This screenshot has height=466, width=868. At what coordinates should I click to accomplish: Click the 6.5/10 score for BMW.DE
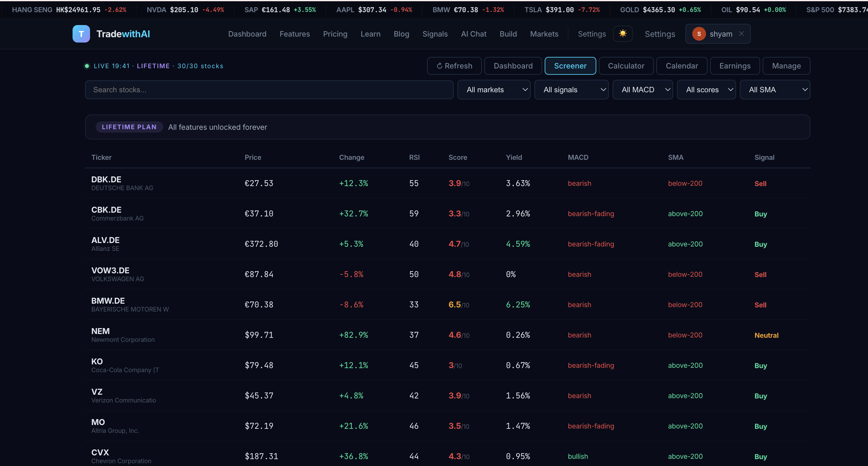point(459,305)
